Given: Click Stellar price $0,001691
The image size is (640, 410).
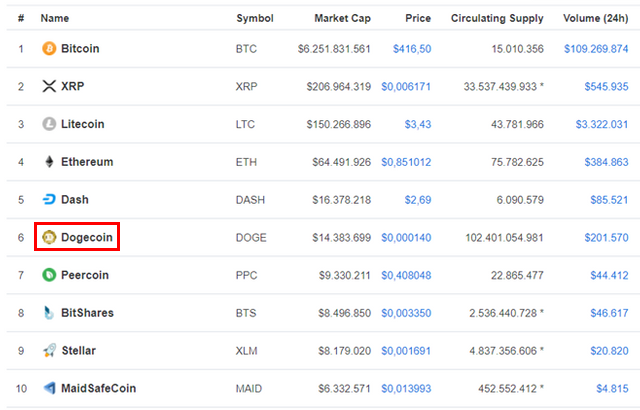Looking at the screenshot, I should click(x=406, y=351).
